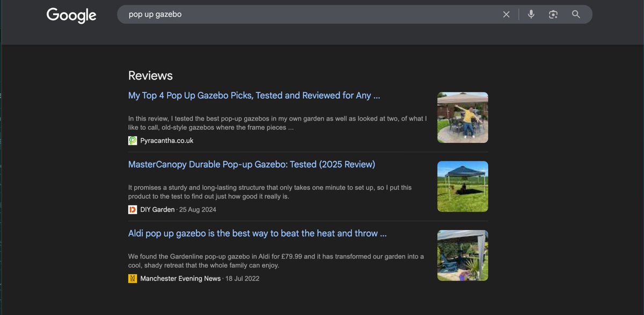Click the Reviews section heading
The height and width of the screenshot is (315, 644).
[150, 76]
